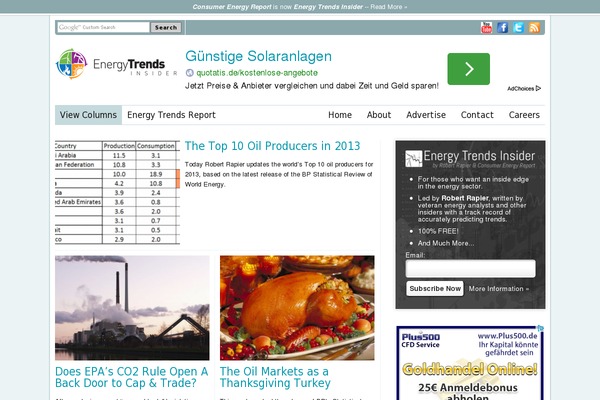Open the Advertise menu item

click(x=426, y=115)
